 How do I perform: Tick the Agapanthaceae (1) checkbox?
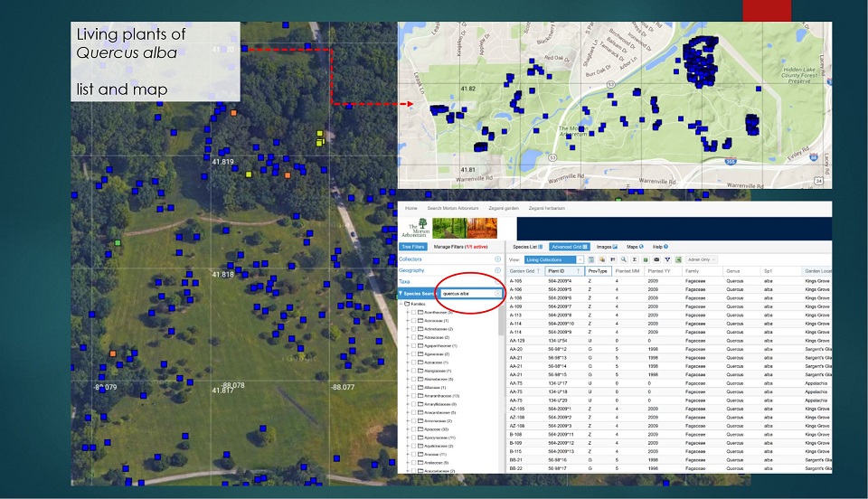click(413, 345)
